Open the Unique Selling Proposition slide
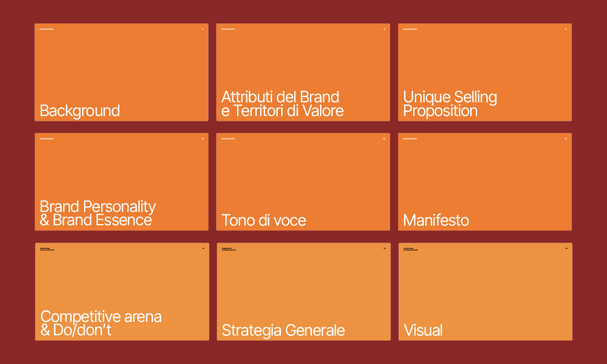This screenshot has height=364, width=607. click(485, 72)
